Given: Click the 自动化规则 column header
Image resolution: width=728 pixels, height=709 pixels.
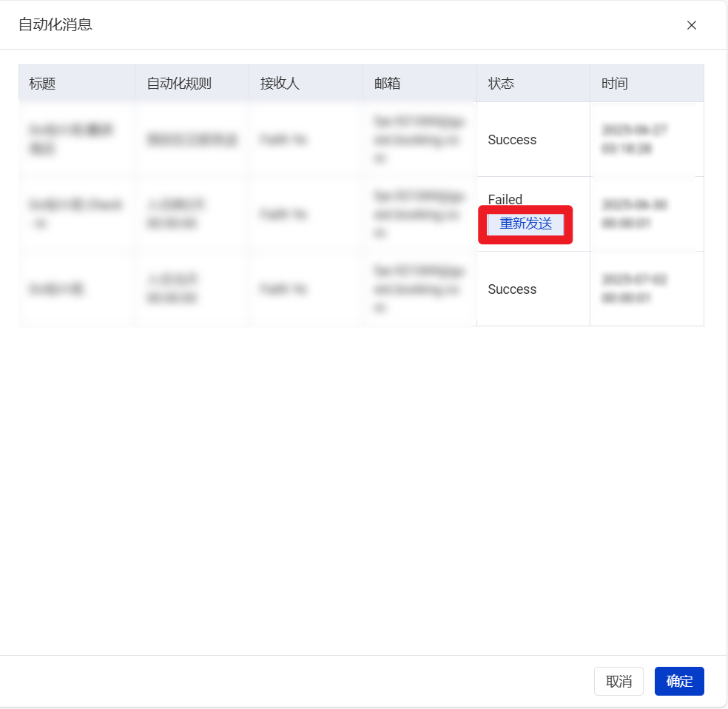Looking at the screenshot, I should [x=179, y=84].
